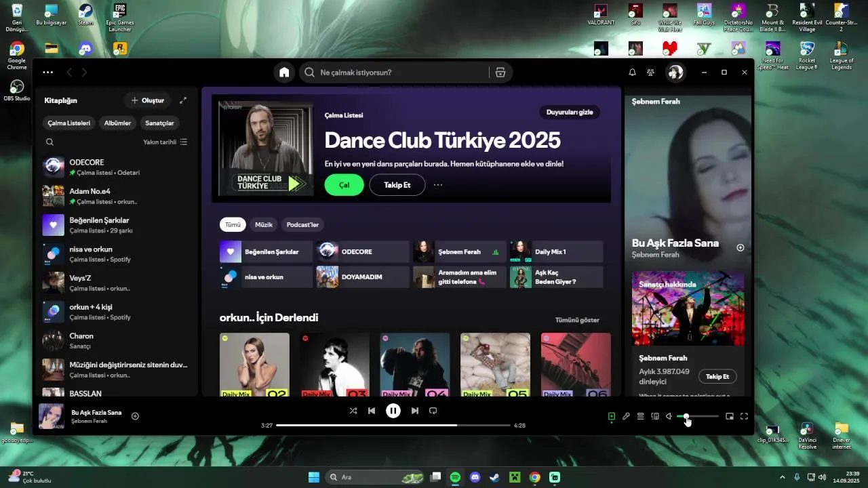Filter library by Sanatçılar

tap(160, 123)
